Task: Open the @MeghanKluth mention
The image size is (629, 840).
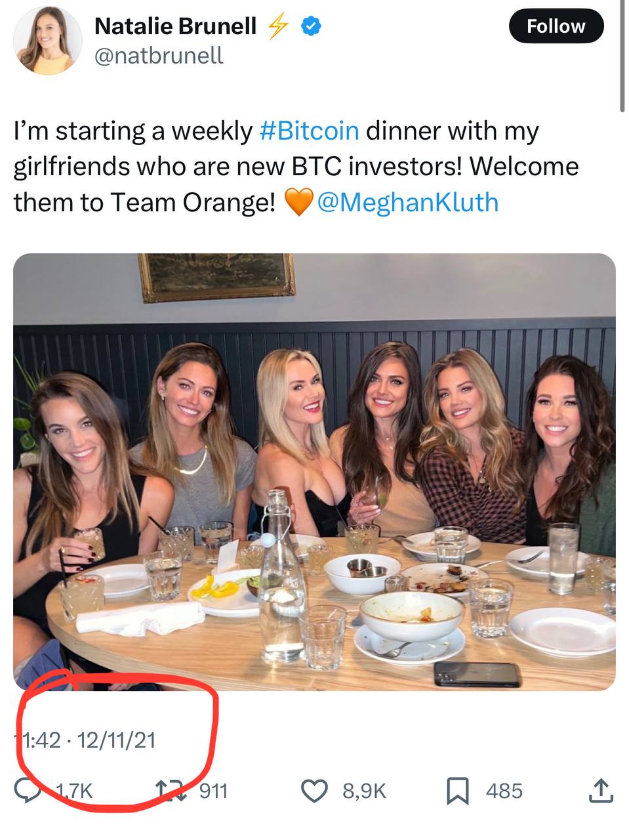Action: [407, 203]
